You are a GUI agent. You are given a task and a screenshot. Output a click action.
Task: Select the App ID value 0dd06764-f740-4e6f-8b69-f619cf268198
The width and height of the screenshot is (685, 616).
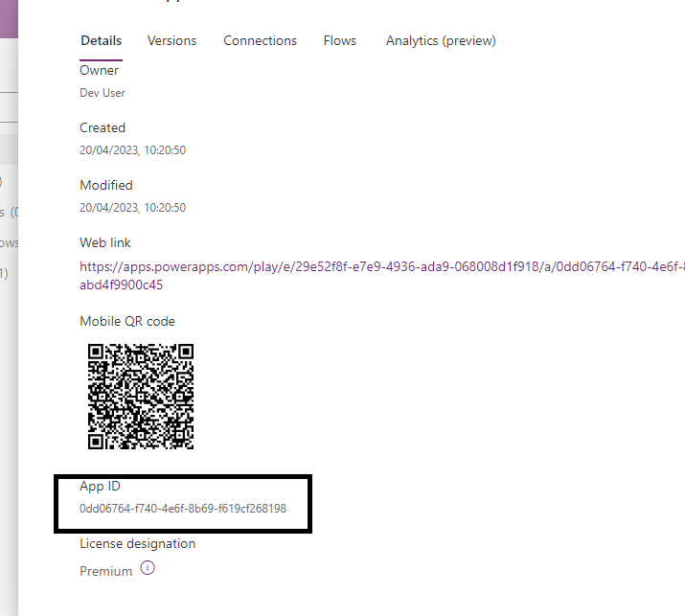[183, 509]
